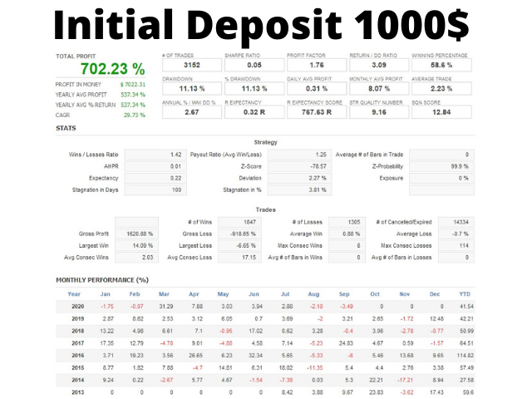Select the winning percentage value 58.6 %

pyautogui.click(x=441, y=65)
